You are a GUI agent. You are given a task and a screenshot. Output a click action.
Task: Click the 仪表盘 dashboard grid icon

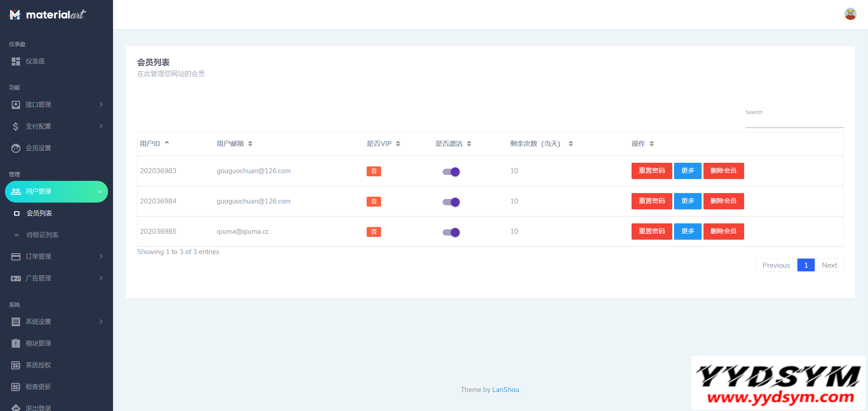[16, 61]
